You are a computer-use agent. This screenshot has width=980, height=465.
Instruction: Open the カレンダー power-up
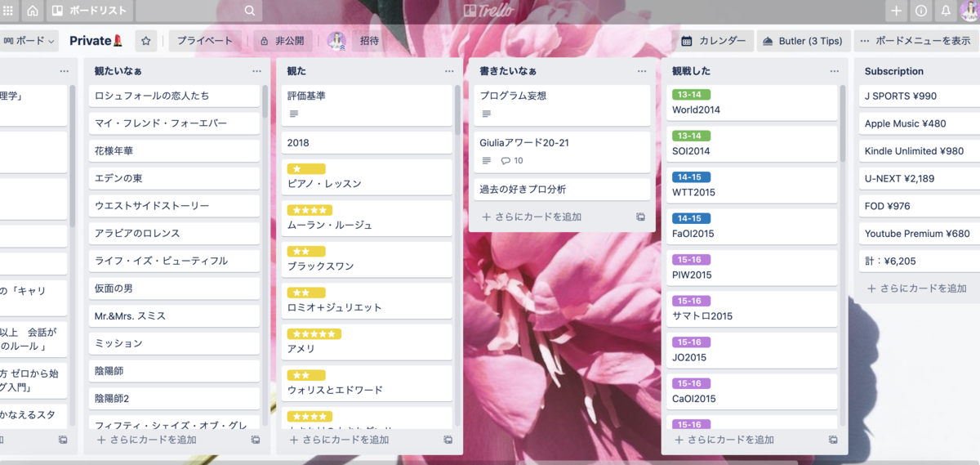(714, 41)
